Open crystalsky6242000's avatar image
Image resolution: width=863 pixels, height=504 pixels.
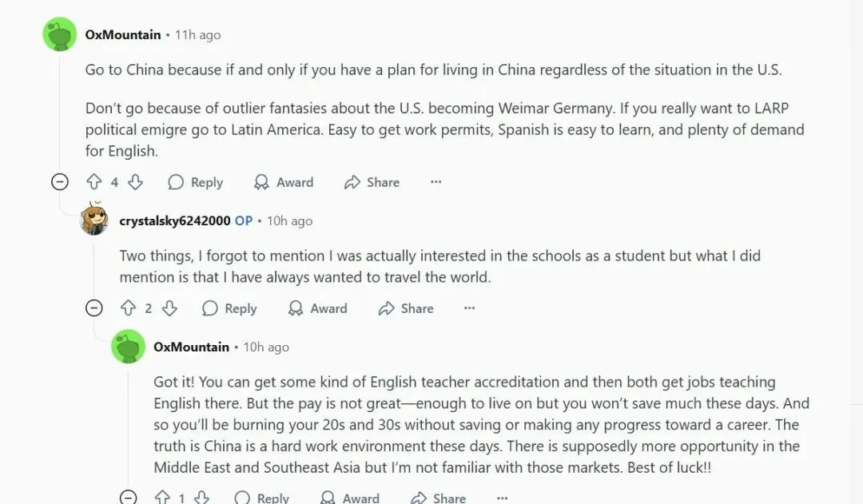94,220
